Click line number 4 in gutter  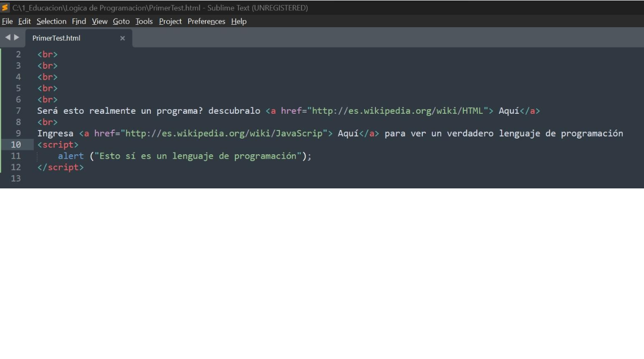(18, 77)
